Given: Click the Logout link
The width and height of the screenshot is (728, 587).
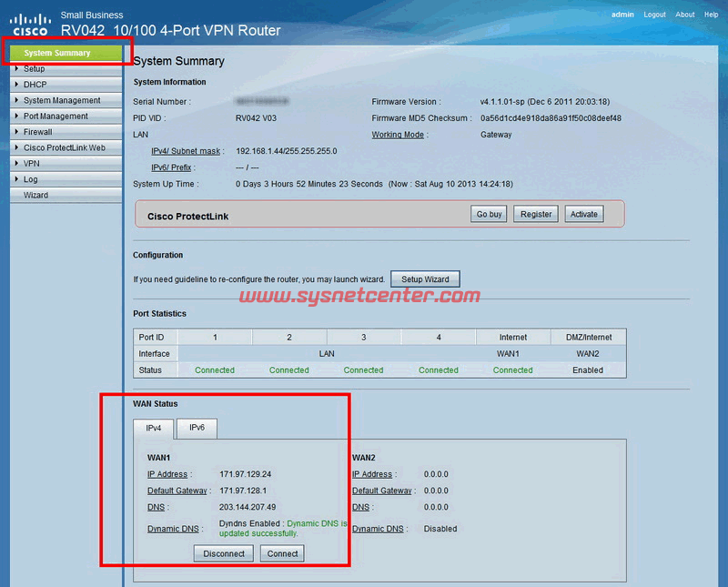Looking at the screenshot, I should 654,15.
